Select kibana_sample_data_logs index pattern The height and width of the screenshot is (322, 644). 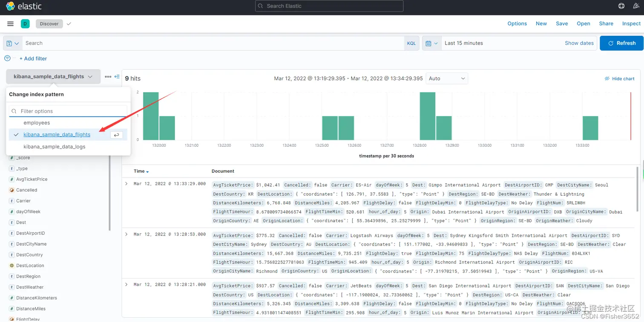[55, 147]
